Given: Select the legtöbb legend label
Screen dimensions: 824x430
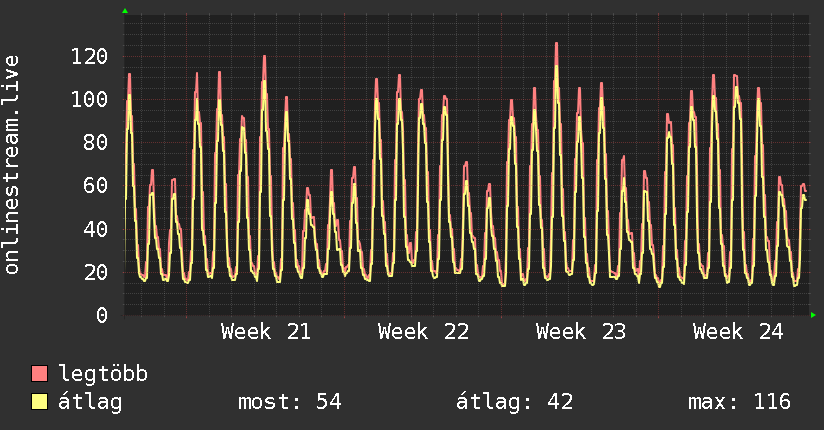Looking at the screenshot, I should pyautogui.click(x=103, y=373).
